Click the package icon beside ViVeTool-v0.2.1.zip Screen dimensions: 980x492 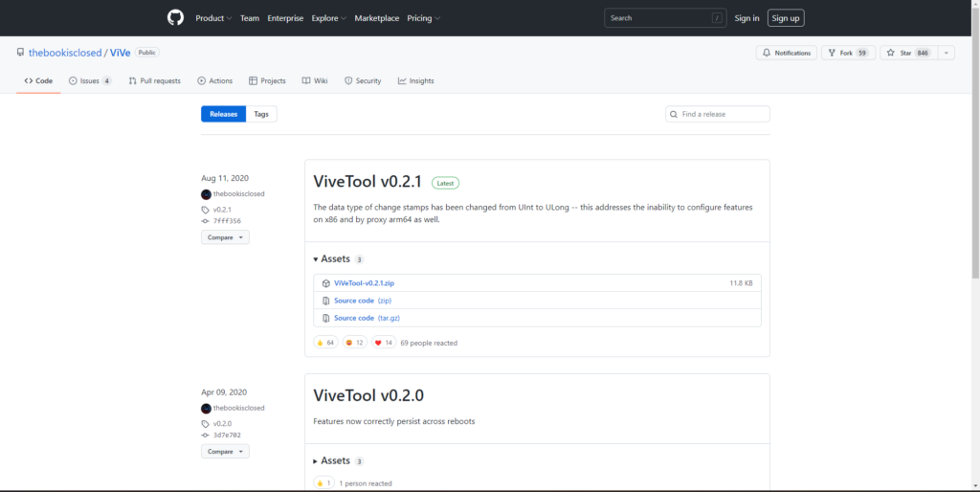(x=325, y=283)
